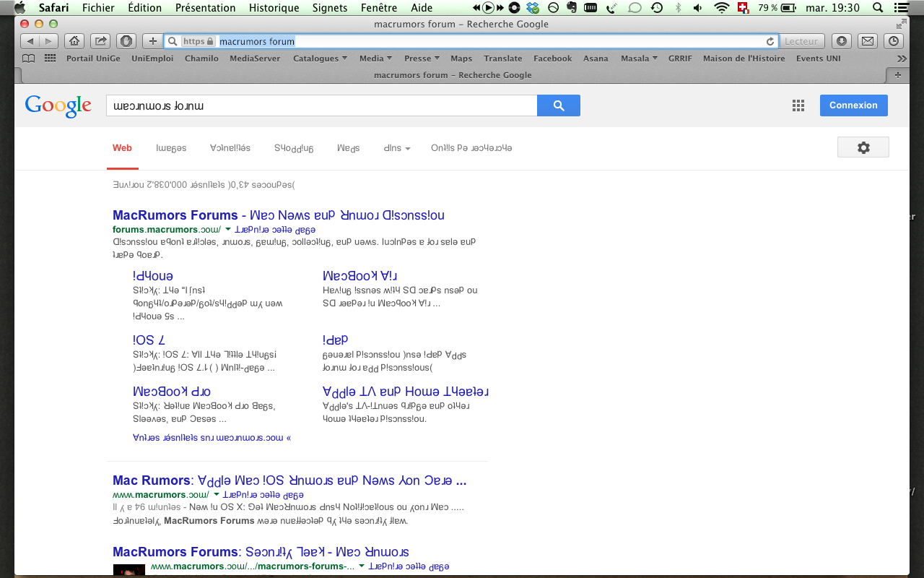Open the Facebook bookmark
Screen dimensions: 924x578
(552, 59)
